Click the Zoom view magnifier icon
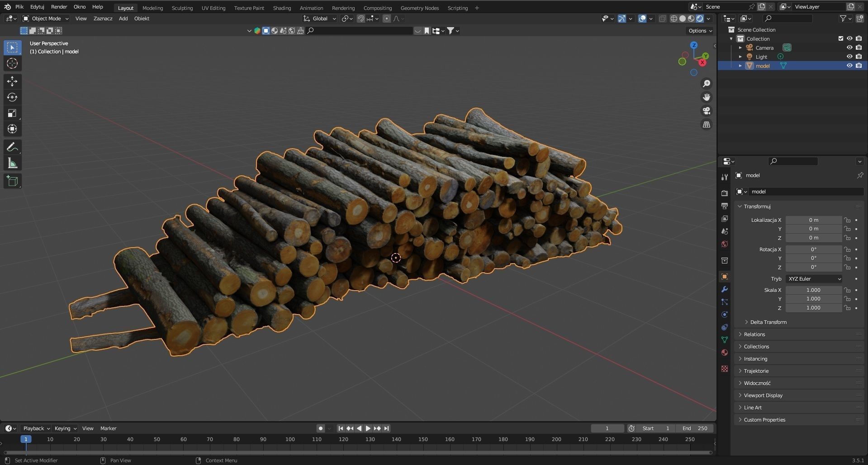The width and height of the screenshot is (868, 465). point(706,84)
